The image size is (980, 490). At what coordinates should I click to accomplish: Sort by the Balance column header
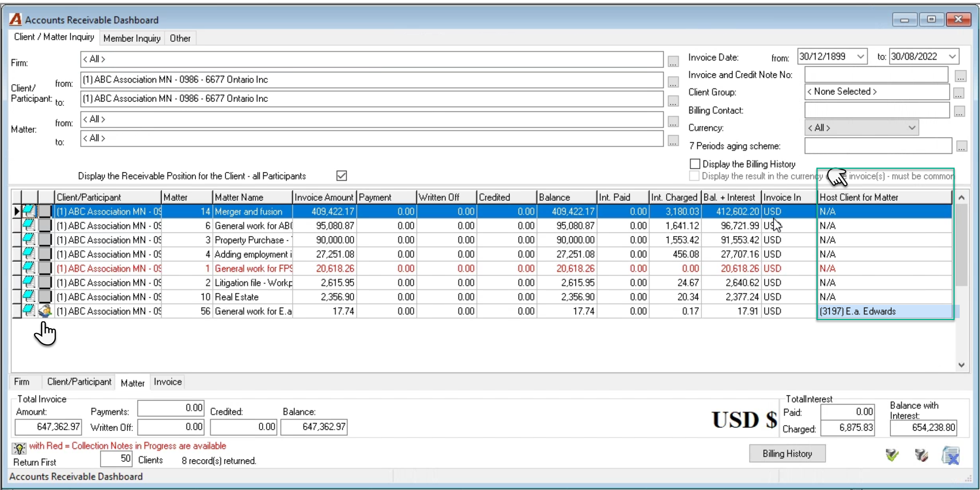point(567,197)
